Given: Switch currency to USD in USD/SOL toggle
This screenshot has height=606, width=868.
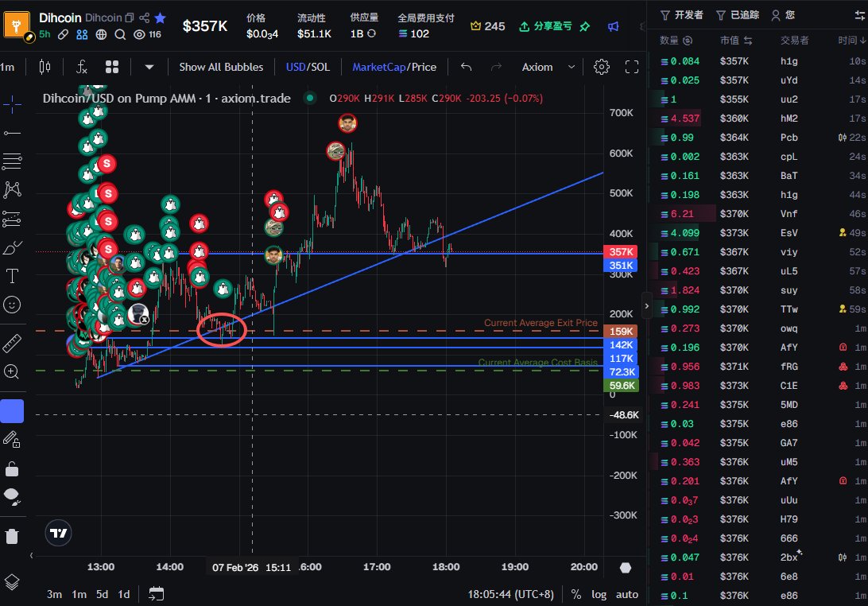Looking at the screenshot, I should 296,67.
